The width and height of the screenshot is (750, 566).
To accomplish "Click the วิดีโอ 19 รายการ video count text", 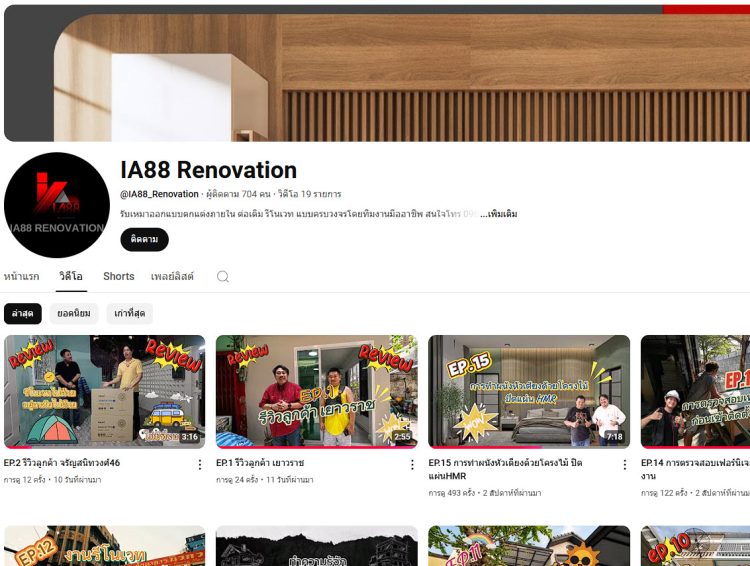I will pos(309,194).
